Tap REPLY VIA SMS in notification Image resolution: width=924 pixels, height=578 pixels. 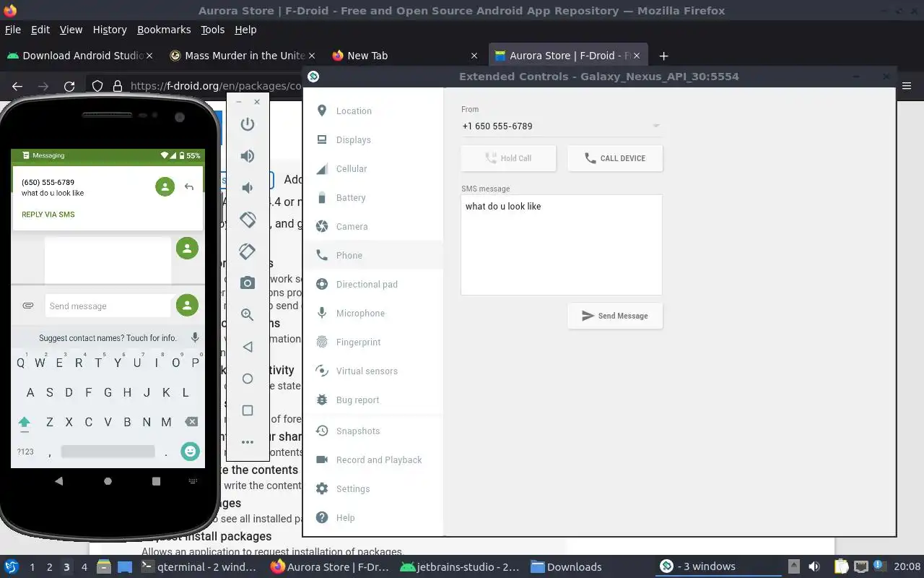click(48, 215)
